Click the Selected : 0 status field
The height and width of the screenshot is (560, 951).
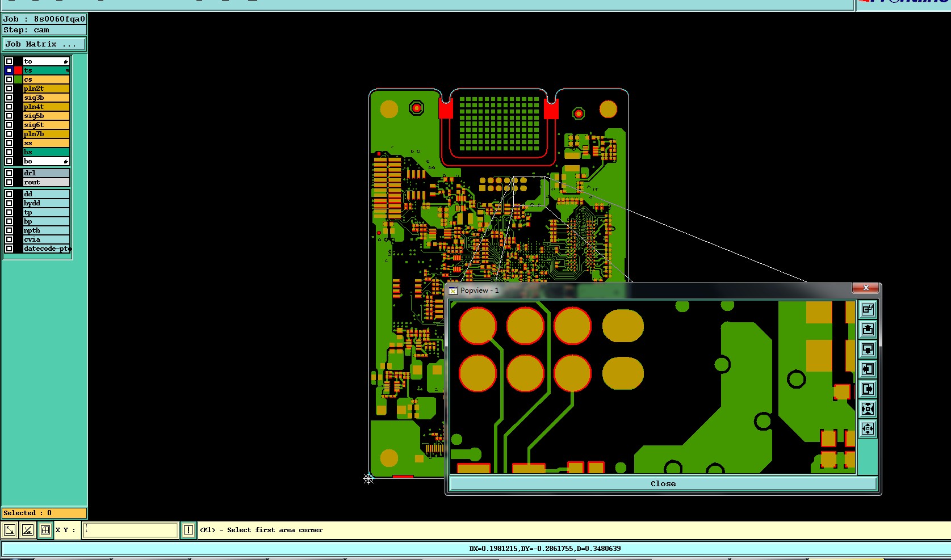click(x=44, y=513)
